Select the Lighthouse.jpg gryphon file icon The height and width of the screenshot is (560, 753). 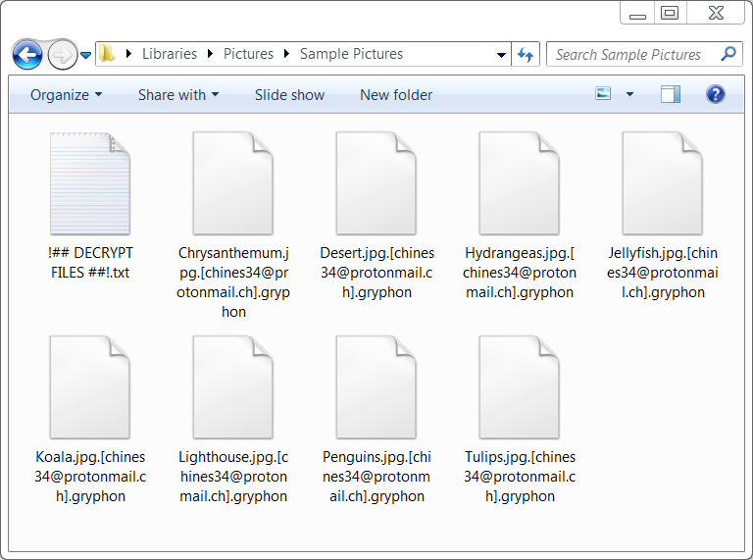pos(233,387)
